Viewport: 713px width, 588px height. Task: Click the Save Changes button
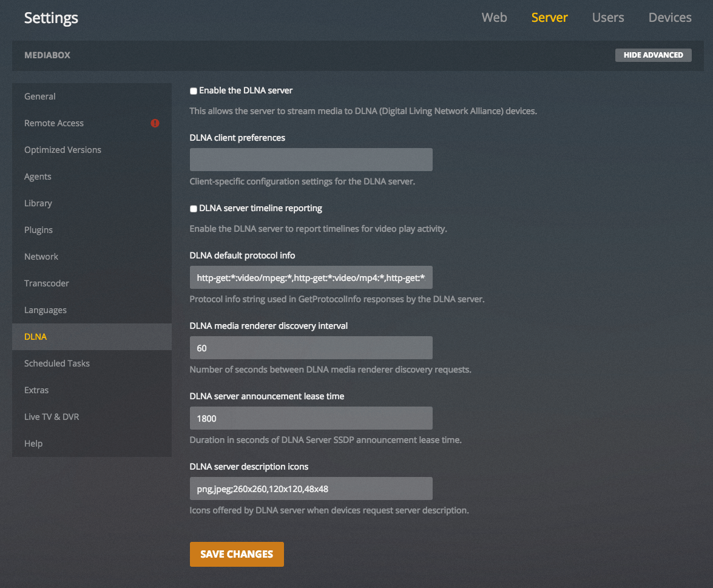tap(237, 554)
